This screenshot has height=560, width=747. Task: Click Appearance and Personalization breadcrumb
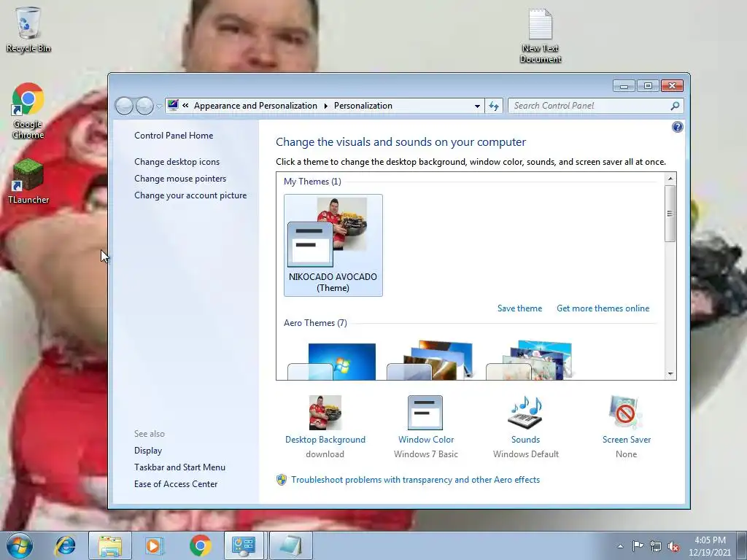point(255,106)
